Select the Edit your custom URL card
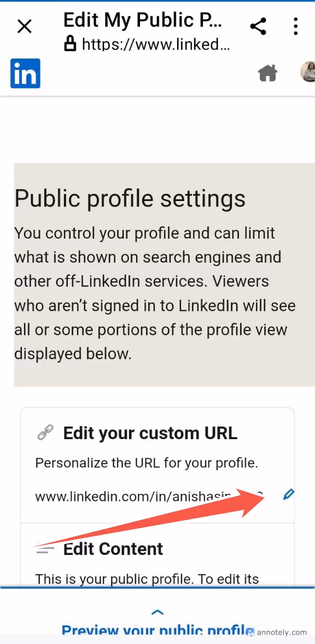The height and width of the screenshot is (644, 315). click(157, 464)
